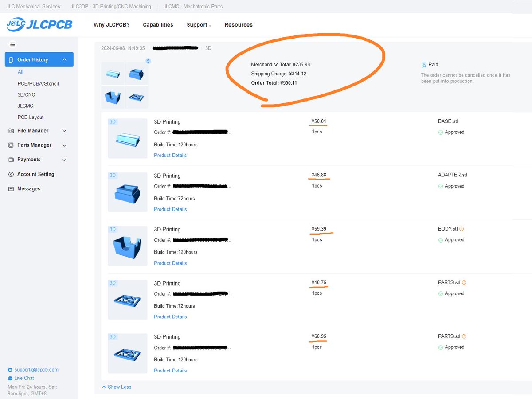Select 3D/CNC order filter
532x399 pixels.
point(26,94)
